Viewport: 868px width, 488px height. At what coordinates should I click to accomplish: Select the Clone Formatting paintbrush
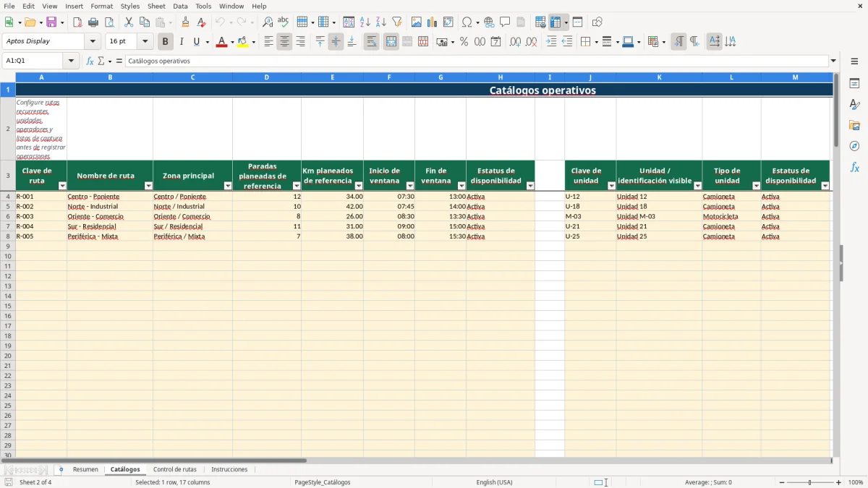[186, 22]
